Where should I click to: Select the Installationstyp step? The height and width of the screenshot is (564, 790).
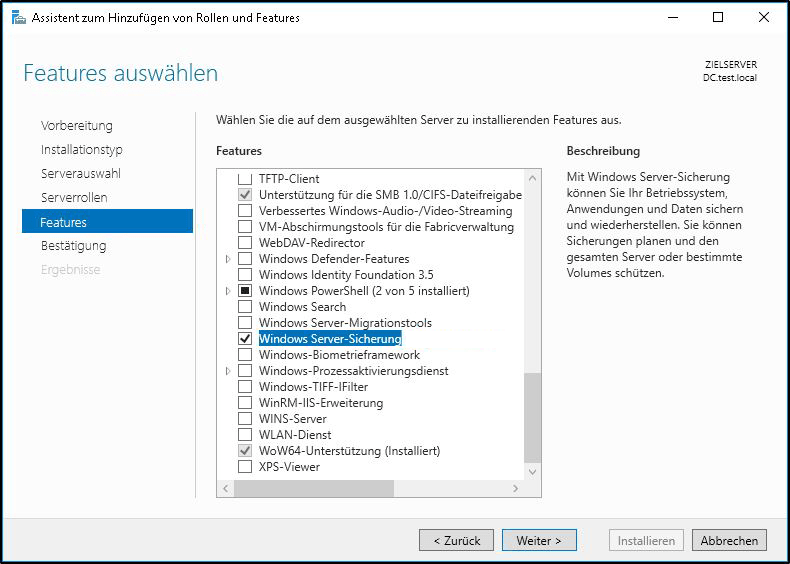[x=81, y=150]
